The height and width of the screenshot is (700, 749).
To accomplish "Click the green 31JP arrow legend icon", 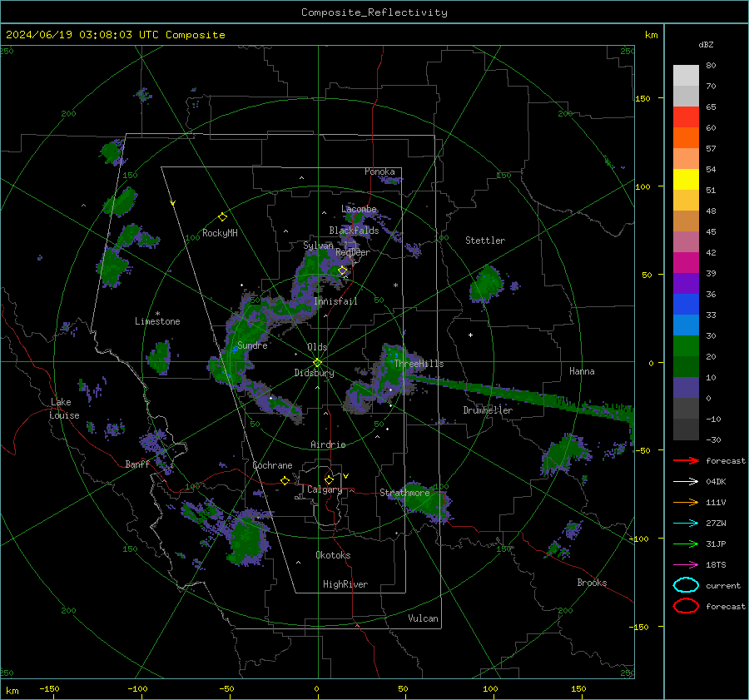I will (x=686, y=544).
